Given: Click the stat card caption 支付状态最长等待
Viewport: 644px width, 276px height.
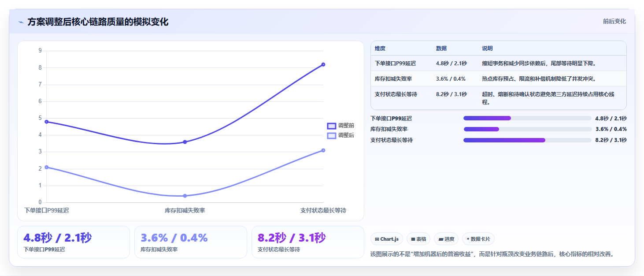Looking at the screenshot, I should coord(279,250).
